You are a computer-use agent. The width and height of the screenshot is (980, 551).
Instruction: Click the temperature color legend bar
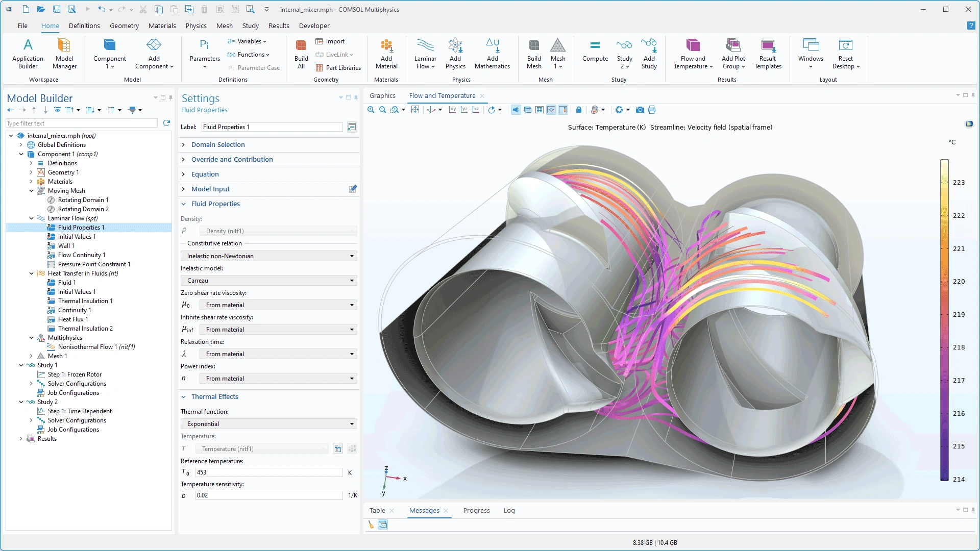(x=944, y=320)
